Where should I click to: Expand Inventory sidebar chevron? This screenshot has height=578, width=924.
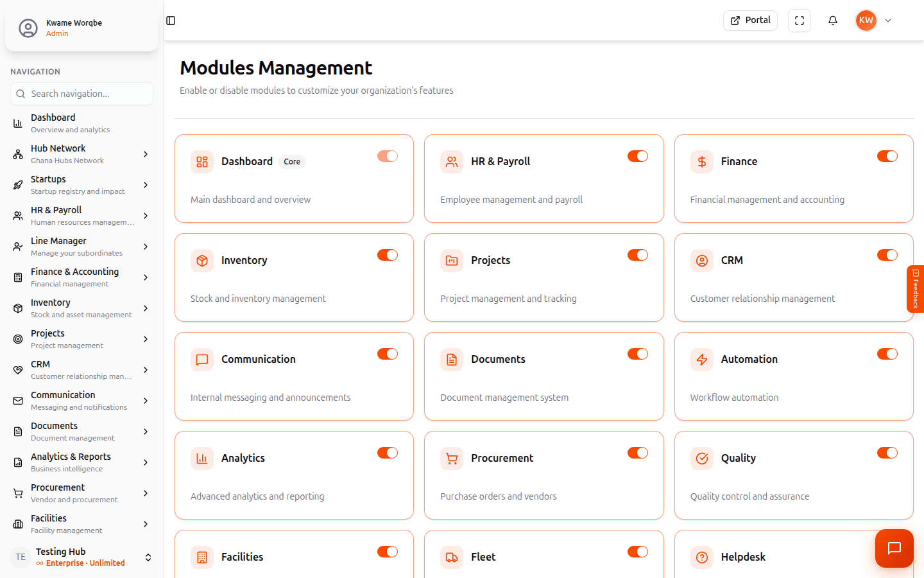pyautogui.click(x=146, y=308)
